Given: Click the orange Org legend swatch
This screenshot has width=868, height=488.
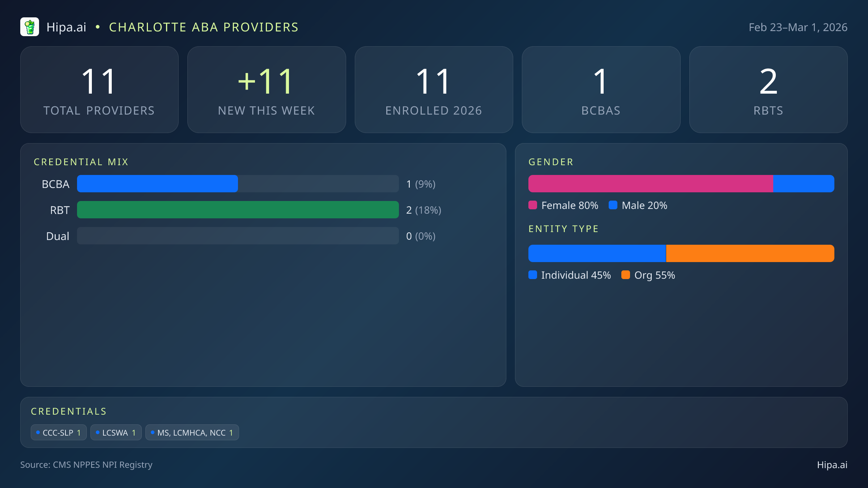Looking at the screenshot, I should pyautogui.click(x=626, y=275).
